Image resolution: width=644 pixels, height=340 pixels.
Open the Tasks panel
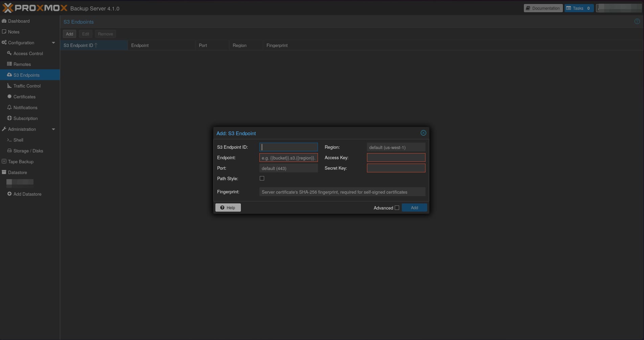coord(578,8)
